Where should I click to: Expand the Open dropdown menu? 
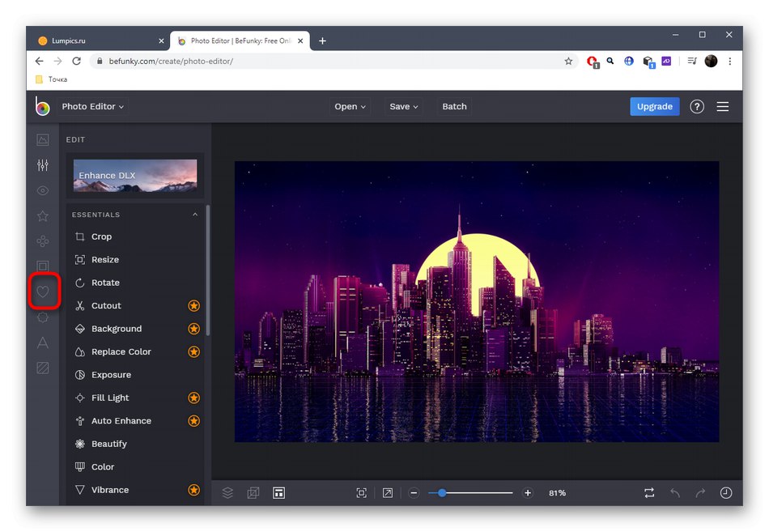coord(350,106)
